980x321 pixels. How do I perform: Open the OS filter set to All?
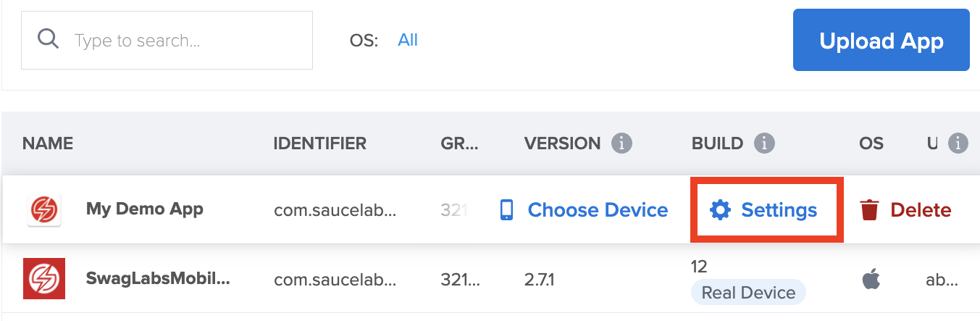tap(408, 40)
